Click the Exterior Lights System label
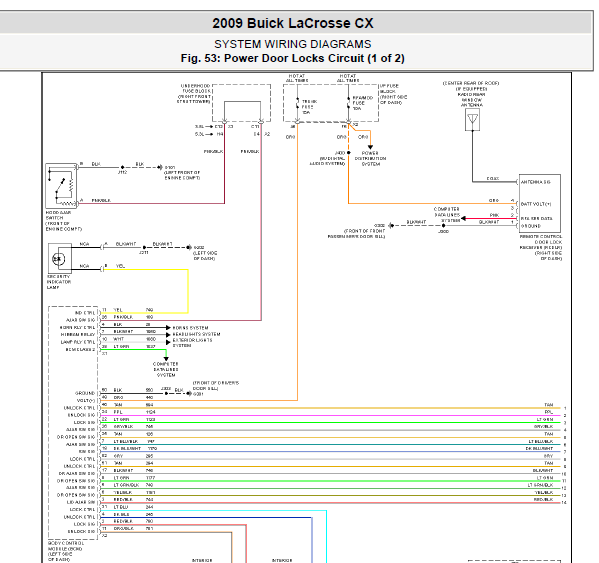Screen dimensions: 599x563 [192, 343]
